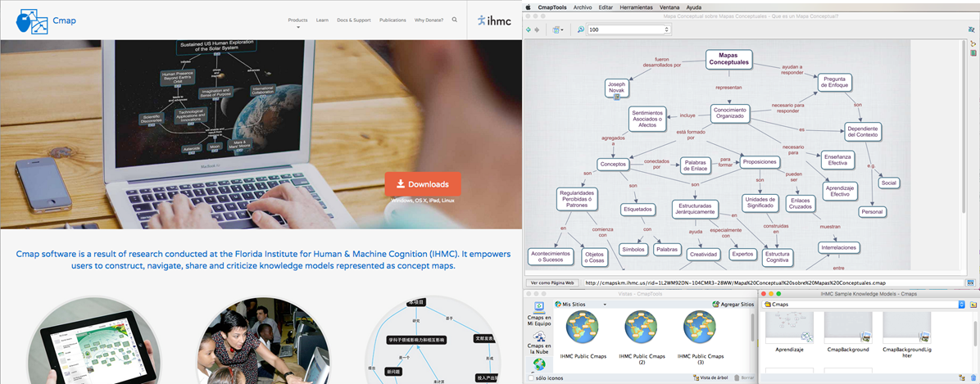This screenshot has height=384, width=980.
Task: Click the tablet circular image on website
Action: [93, 341]
